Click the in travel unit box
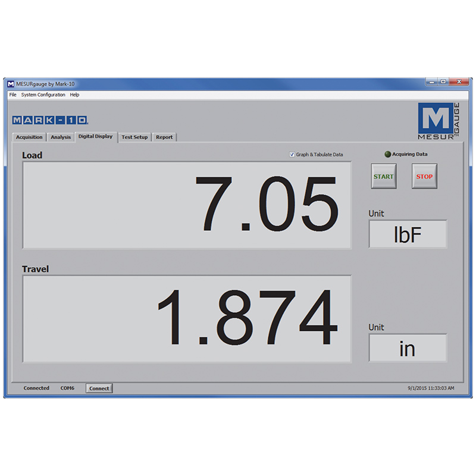476x476 pixels. [408, 348]
